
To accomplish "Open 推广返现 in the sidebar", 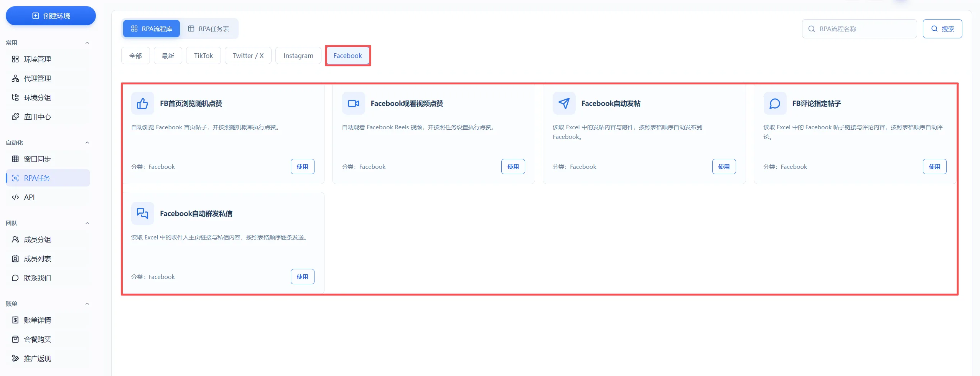I will (48, 358).
